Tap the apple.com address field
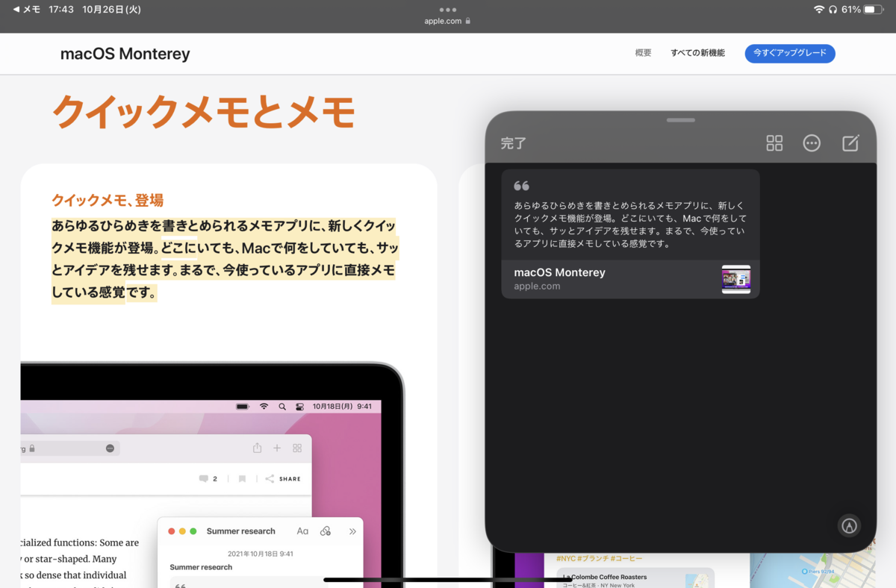Image resolution: width=896 pixels, height=588 pixels. point(443,20)
